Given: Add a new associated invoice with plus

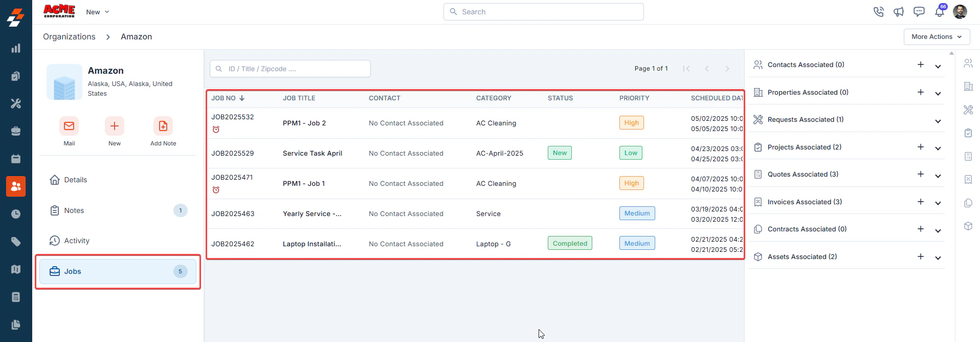Looking at the screenshot, I should tap(921, 202).
